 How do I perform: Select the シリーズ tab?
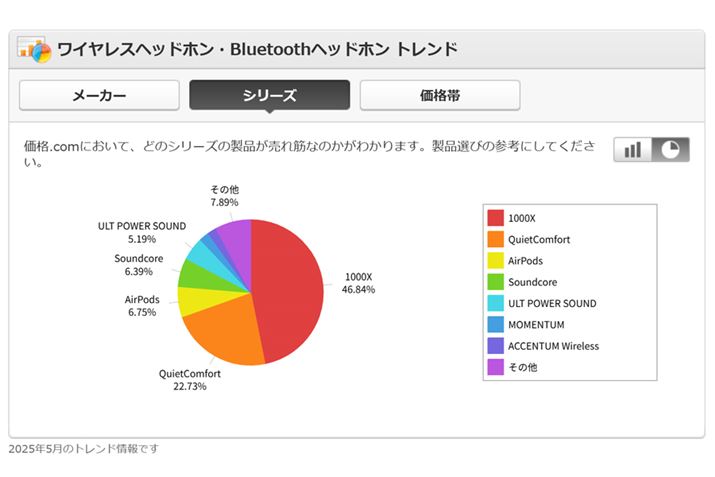point(269,95)
